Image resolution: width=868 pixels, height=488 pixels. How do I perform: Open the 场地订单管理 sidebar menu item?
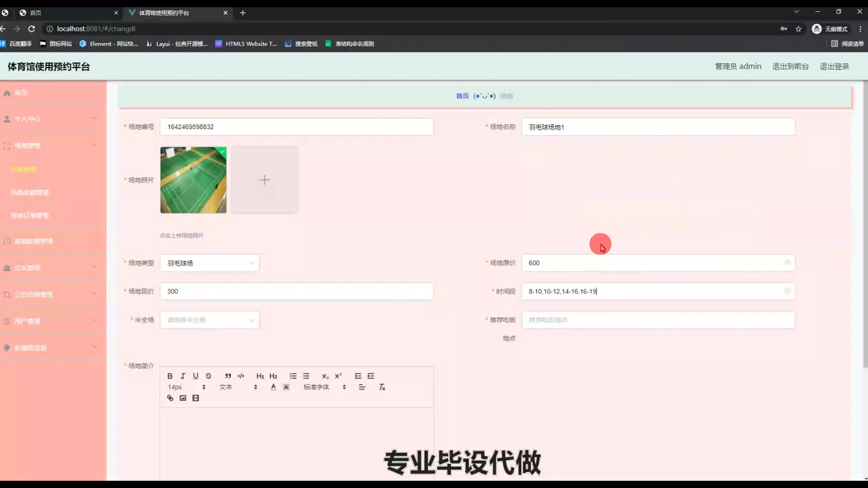[x=30, y=216]
